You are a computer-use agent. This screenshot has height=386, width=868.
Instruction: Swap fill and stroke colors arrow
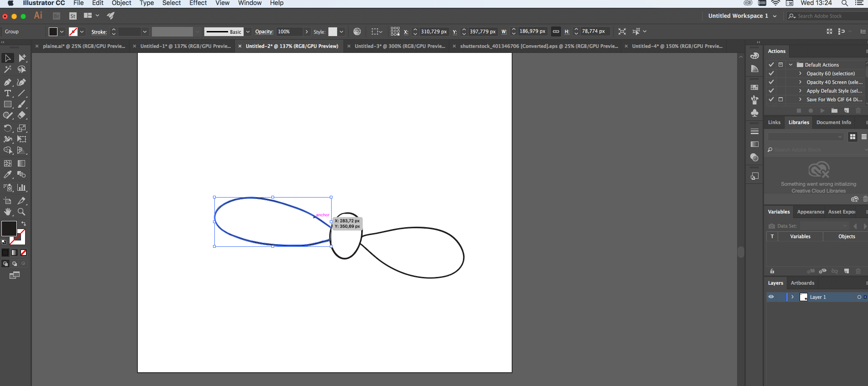[23, 224]
